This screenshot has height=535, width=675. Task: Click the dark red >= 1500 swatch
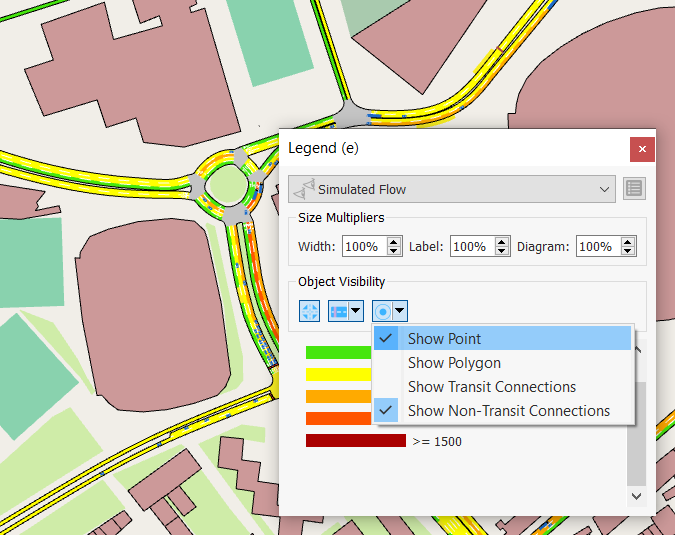355,441
